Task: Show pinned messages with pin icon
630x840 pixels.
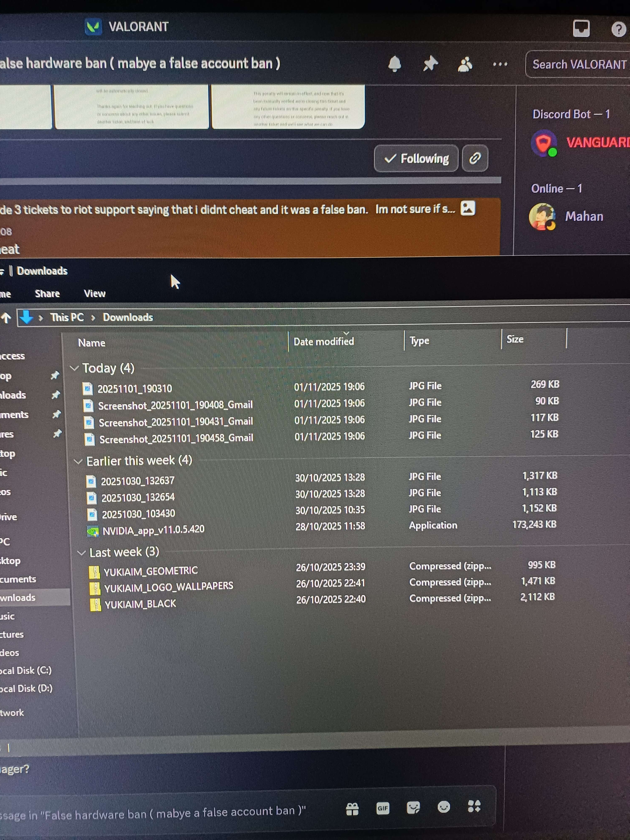Action: pos(430,64)
